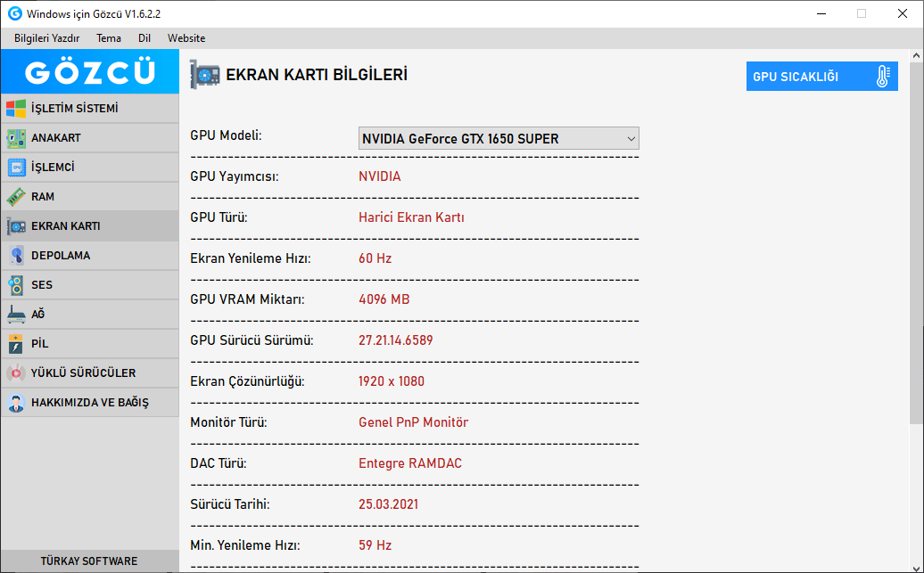This screenshot has height=573, width=924.
Task: Open the Tema menu
Action: pyautogui.click(x=109, y=38)
